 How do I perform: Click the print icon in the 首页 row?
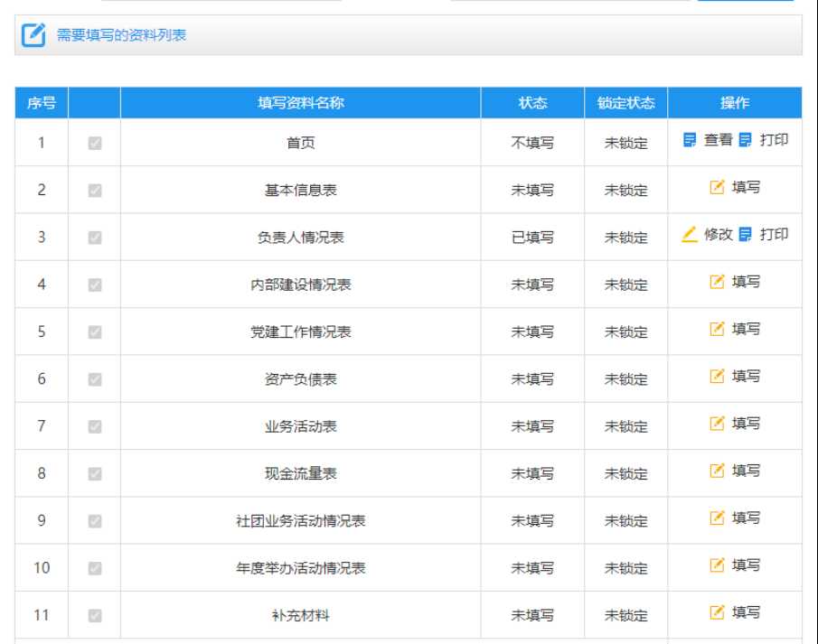(746, 140)
